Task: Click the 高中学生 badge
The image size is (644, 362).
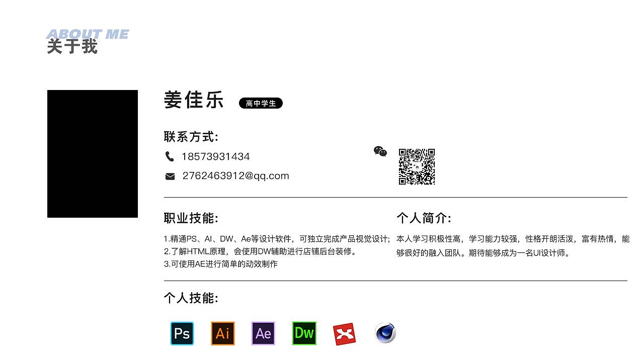Action: [261, 103]
